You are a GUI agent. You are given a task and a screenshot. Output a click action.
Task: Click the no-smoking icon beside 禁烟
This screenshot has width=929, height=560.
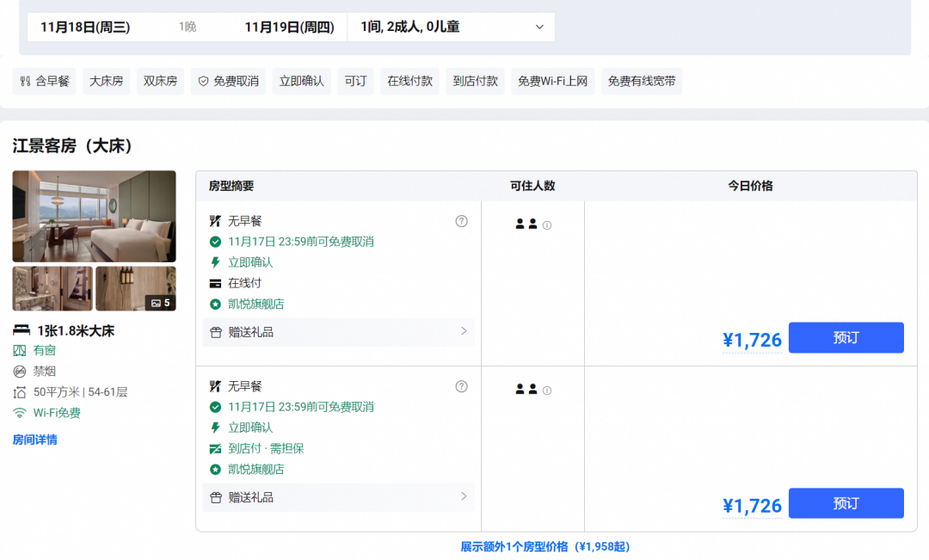[20, 372]
